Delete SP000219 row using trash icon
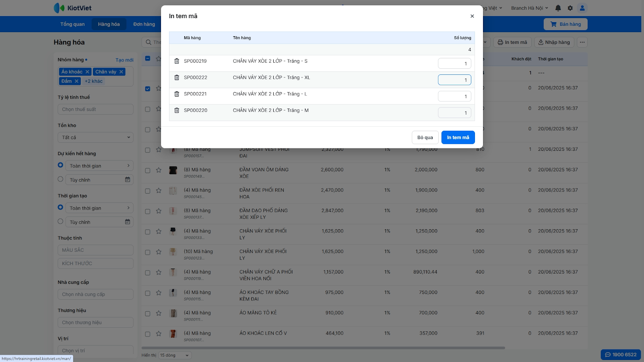Viewport: 644px width, 362px height. tap(177, 61)
